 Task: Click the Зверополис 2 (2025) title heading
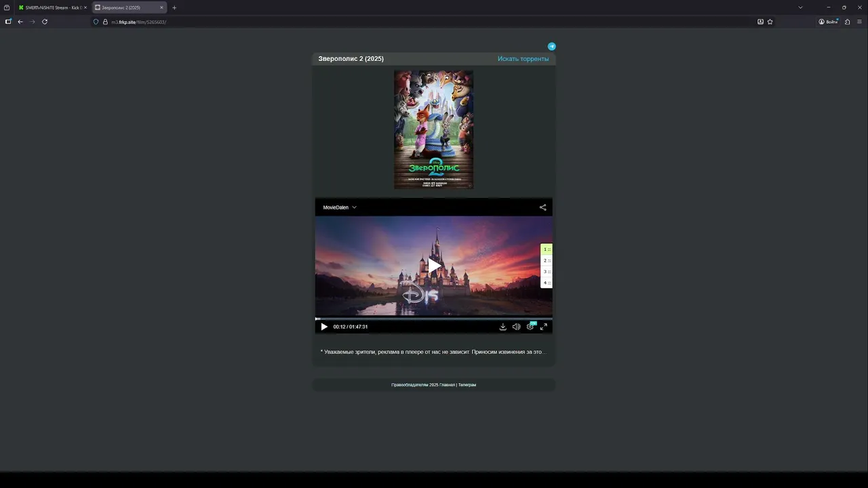(x=351, y=59)
